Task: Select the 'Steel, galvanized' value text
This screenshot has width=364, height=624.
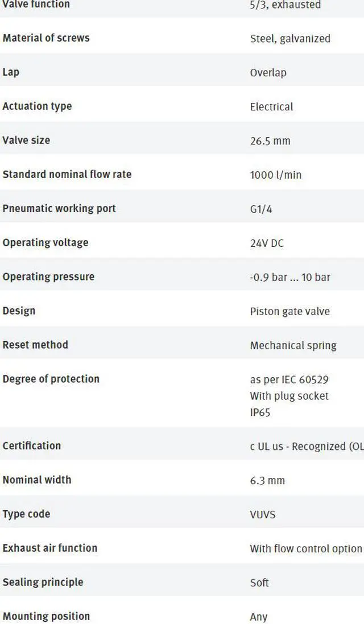Action: 290,39
